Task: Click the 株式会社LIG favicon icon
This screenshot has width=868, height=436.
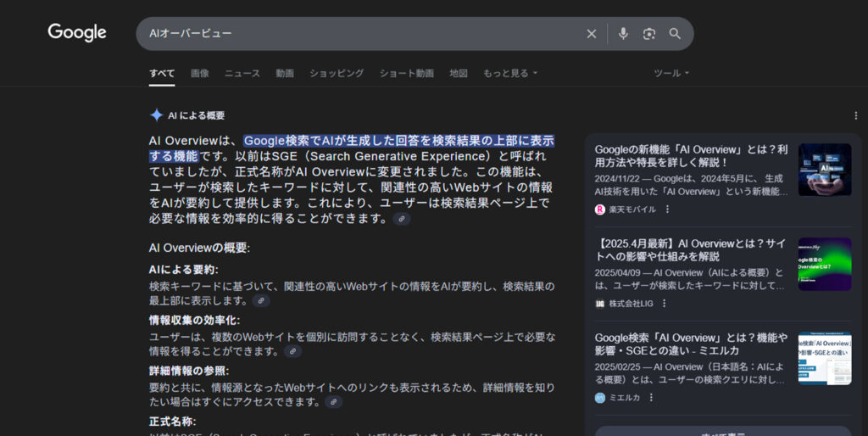Action: (x=600, y=304)
